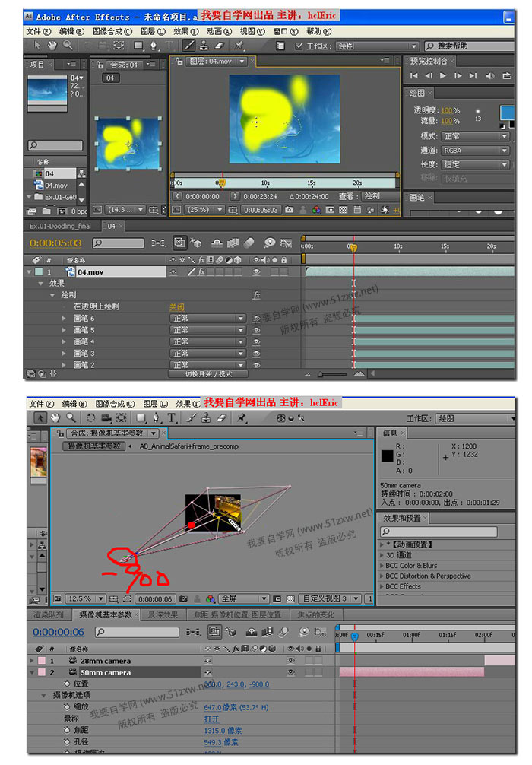Open the 模式 blend mode dropdown in paint panel
The height and width of the screenshot is (765, 532).
[475, 136]
